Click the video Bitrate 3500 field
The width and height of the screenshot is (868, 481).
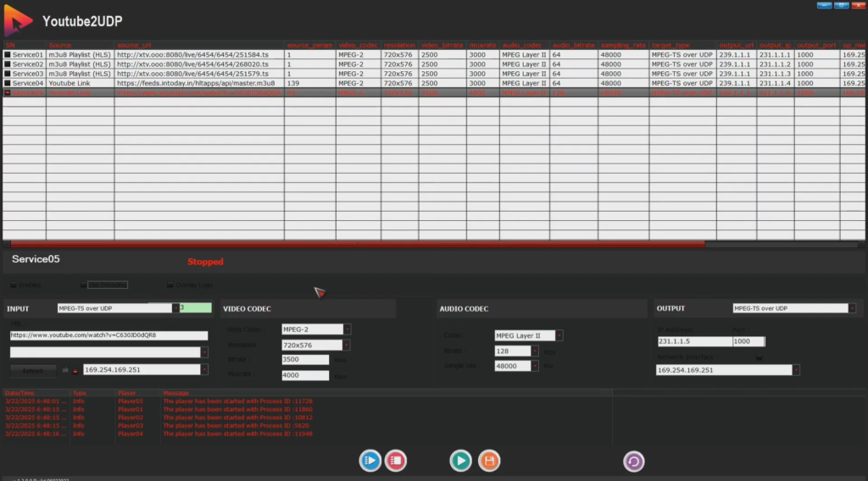click(x=305, y=359)
